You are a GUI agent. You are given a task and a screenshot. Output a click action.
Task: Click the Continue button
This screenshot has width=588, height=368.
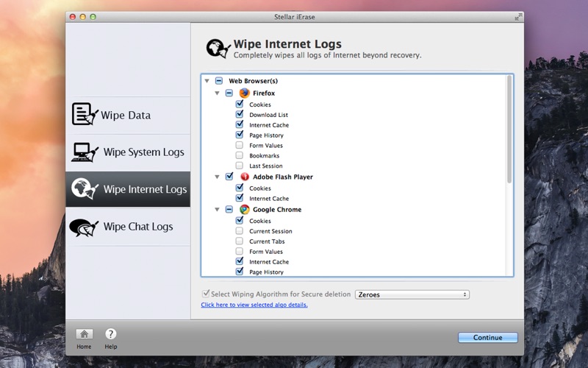(487, 337)
